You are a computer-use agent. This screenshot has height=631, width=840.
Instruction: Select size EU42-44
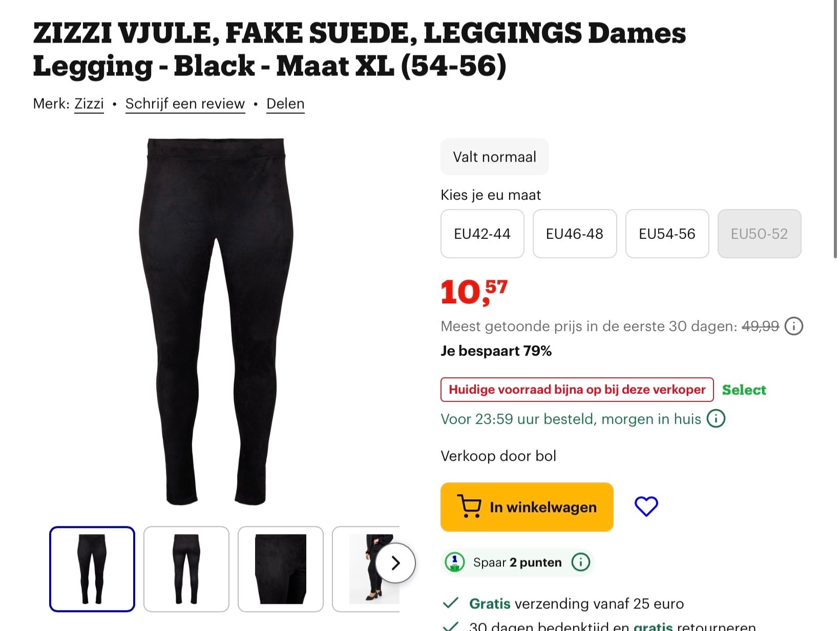pyautogui.click(x=482, y=234)
